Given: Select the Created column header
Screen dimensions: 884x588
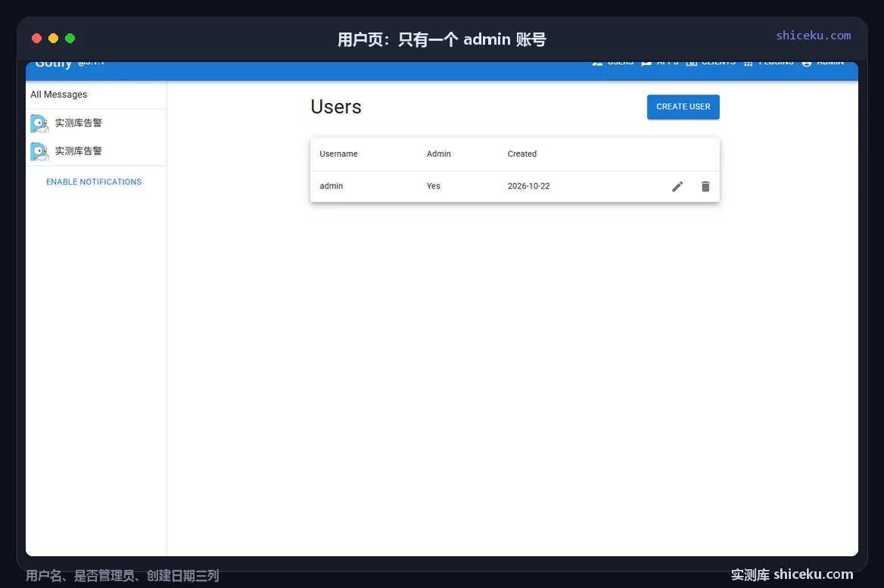Looking at the screenshot, I should point(521,154).
